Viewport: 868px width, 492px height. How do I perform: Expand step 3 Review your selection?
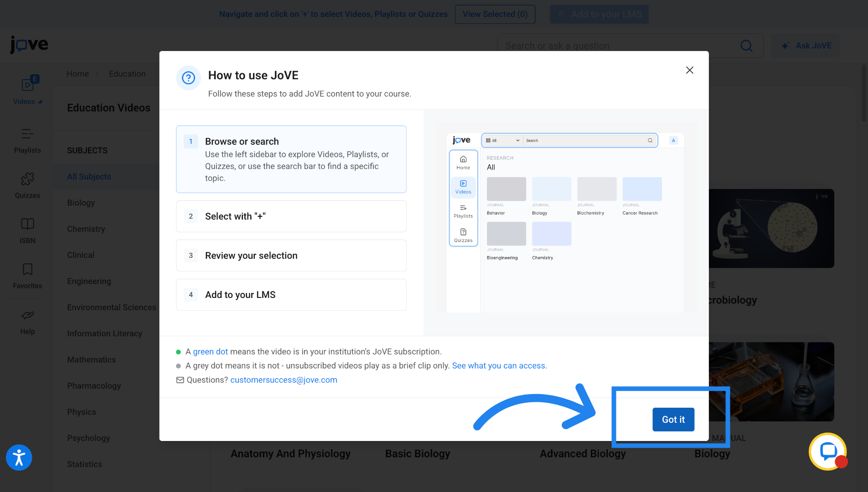(x=291, y=256)
